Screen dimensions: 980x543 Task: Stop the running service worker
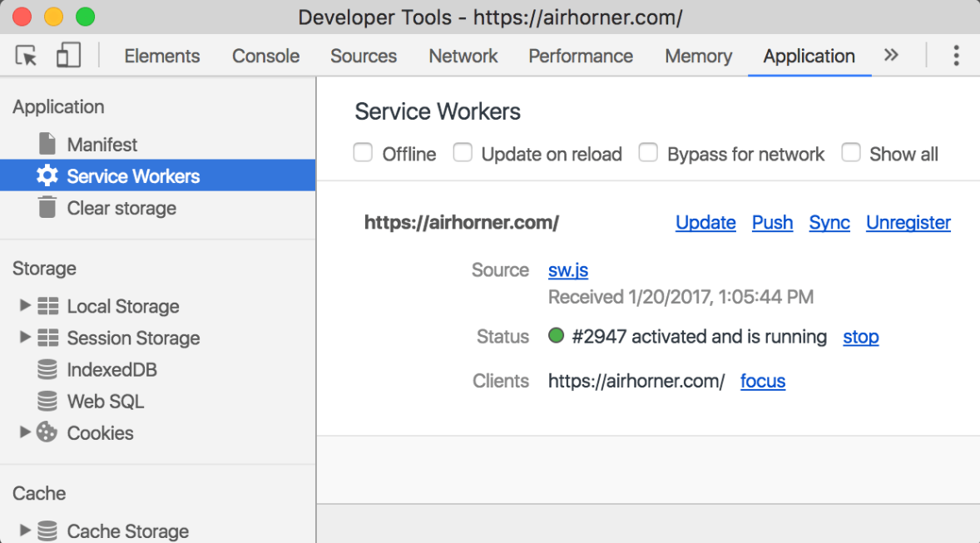[861, 337]
